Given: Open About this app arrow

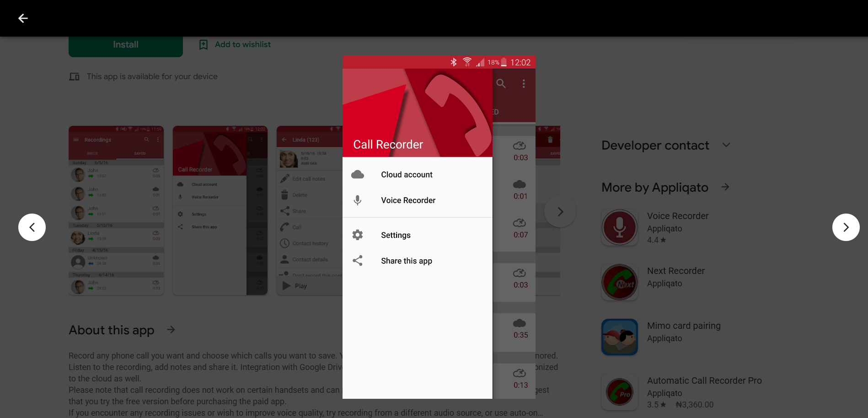Looking at the screenshot, I should click(171, 330).
